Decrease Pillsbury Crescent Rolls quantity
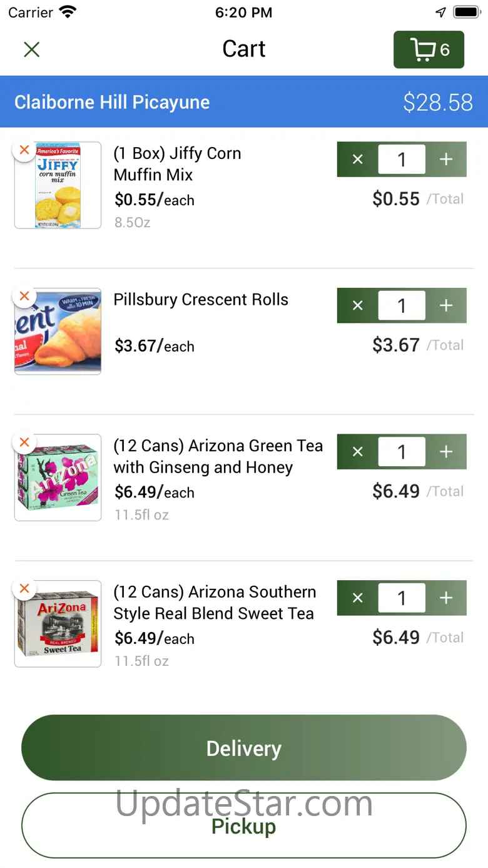Image resolution: width=488 pixels, height=868 pixels. click(357, 305)
